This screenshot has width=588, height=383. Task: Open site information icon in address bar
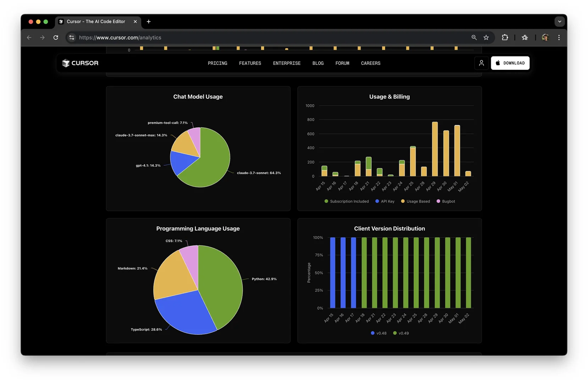click(x=72, y=38)
